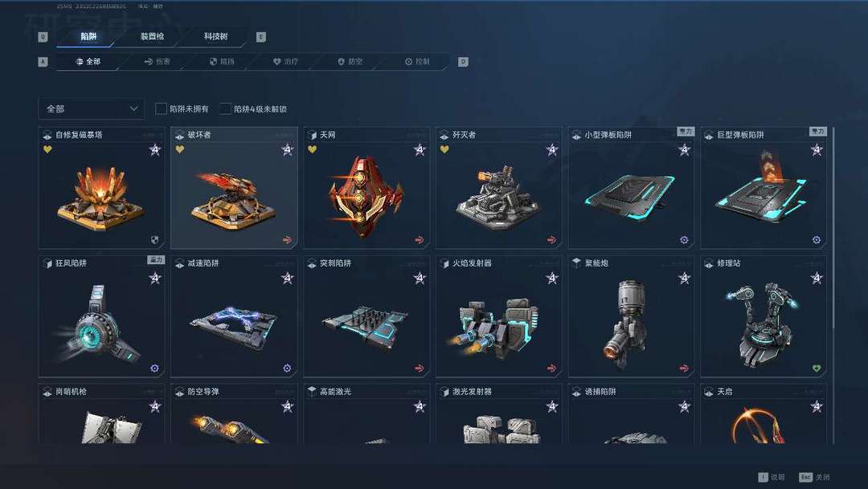Click the gear control icon on 狂风陷阱
Screen dimensions: 868x489
pos(154,369)
